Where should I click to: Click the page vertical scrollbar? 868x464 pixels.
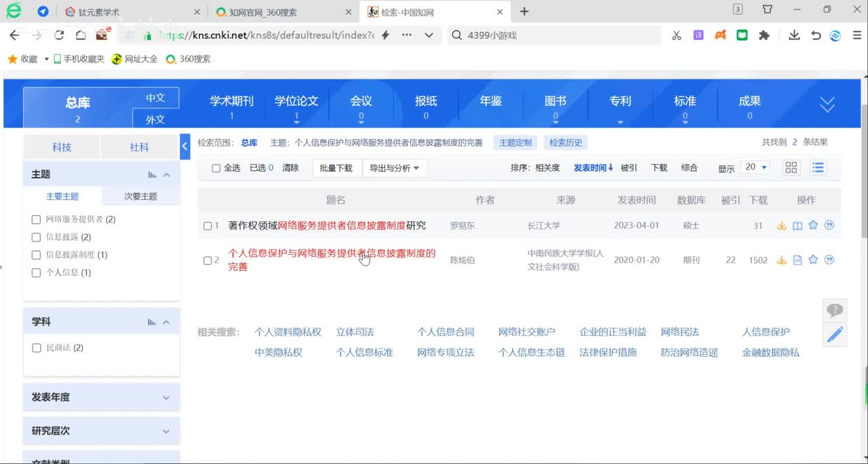[x=863, y=170]
